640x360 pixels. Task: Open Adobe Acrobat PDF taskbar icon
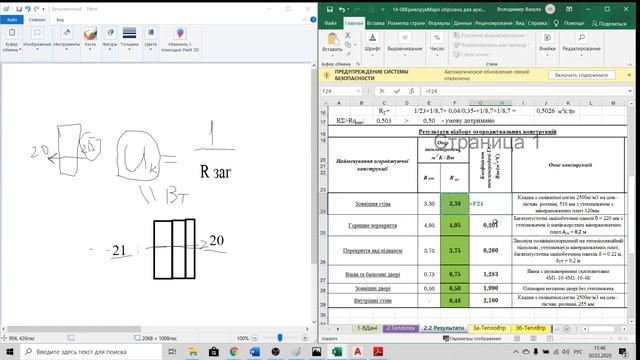(378, 351)
